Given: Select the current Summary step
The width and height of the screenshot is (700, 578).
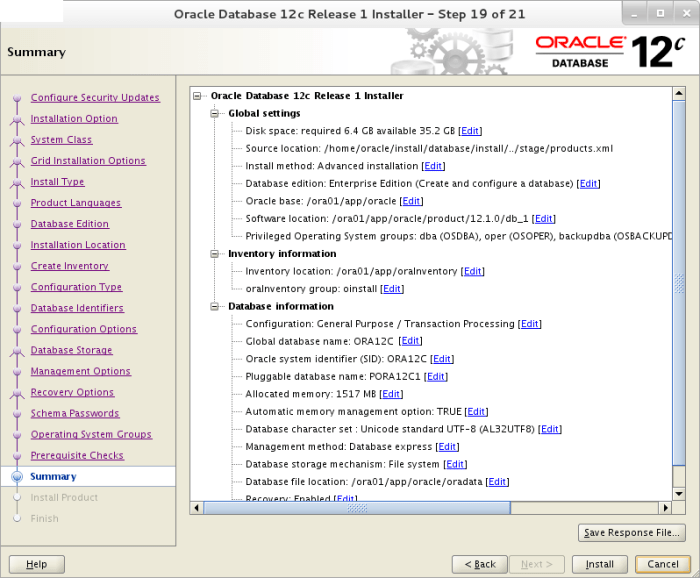Looking at the screenshot, I should (53, 476).
